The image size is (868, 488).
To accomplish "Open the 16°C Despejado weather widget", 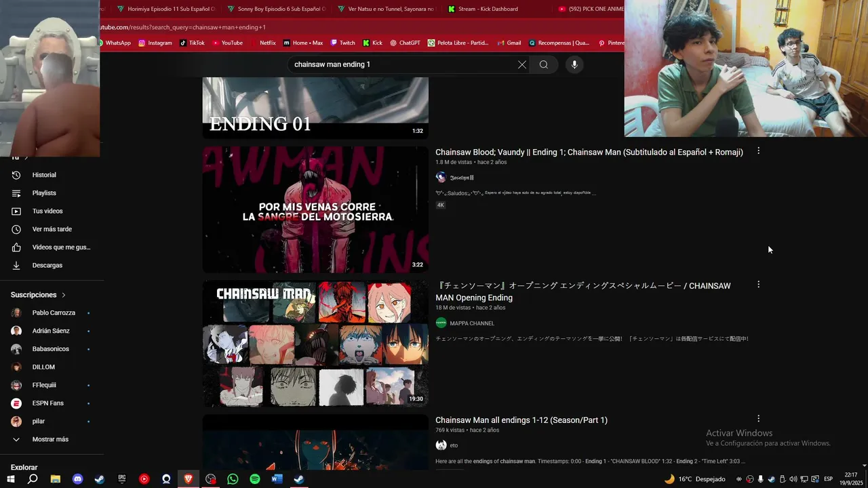I will pos(694,479).
